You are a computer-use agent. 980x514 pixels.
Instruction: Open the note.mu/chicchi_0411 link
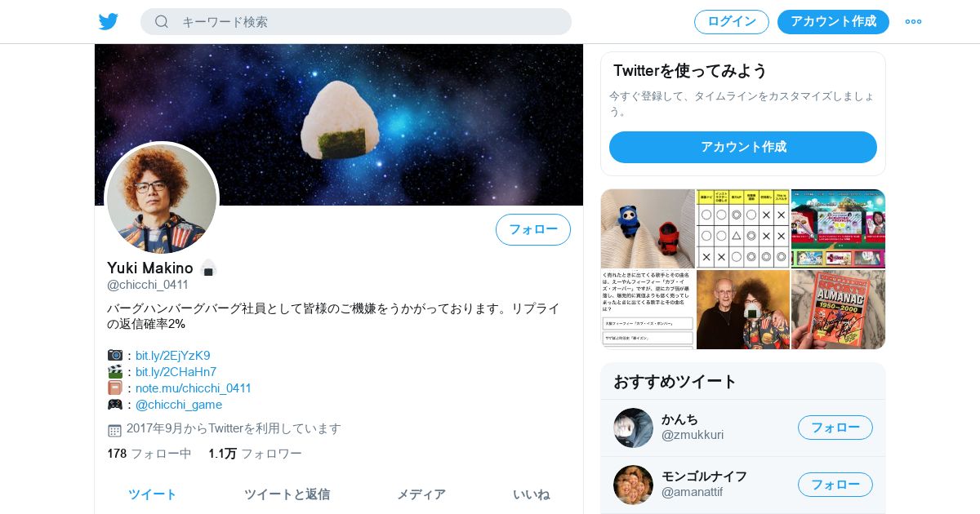click(x=194, y=388)
